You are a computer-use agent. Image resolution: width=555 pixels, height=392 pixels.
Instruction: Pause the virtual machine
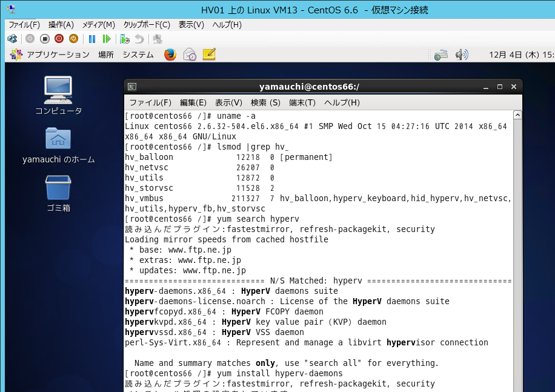(x=92, y=39)
